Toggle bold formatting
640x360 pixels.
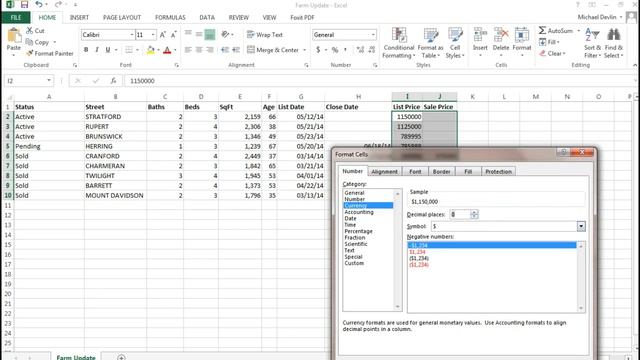[86, 50]
